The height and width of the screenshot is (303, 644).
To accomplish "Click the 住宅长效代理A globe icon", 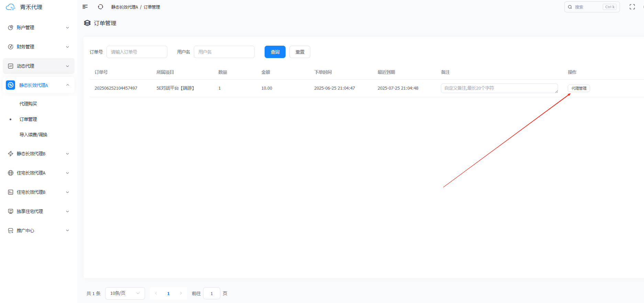I will point(11,173).
